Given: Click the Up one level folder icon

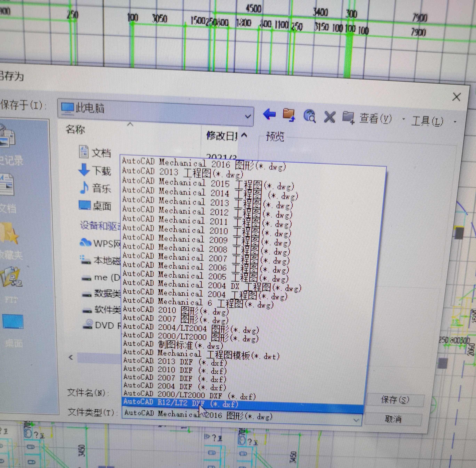Looking at the screenshot, I should (289, 115).
